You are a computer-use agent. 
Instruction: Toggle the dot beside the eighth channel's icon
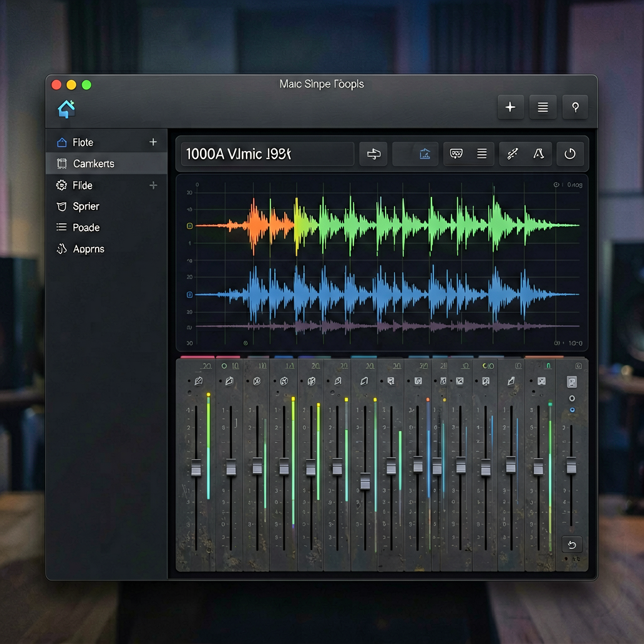[382, 381]
